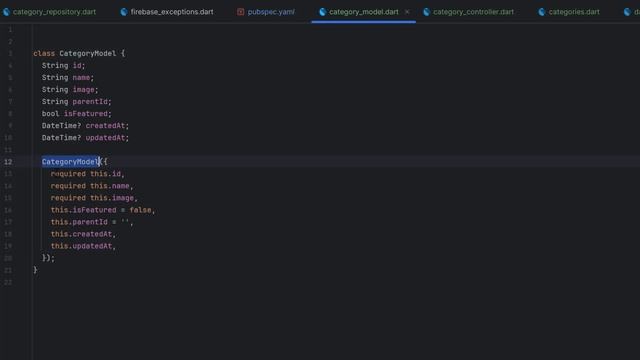Click the 'String name;' field line
The width and height of the screenshot is (640, 360).
tap(68, 78)
